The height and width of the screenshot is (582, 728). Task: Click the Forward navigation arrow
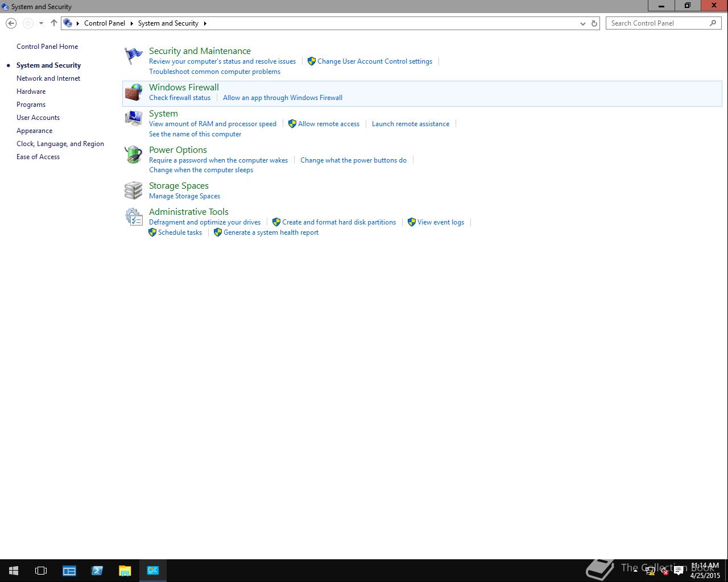(x=28, y=23)
